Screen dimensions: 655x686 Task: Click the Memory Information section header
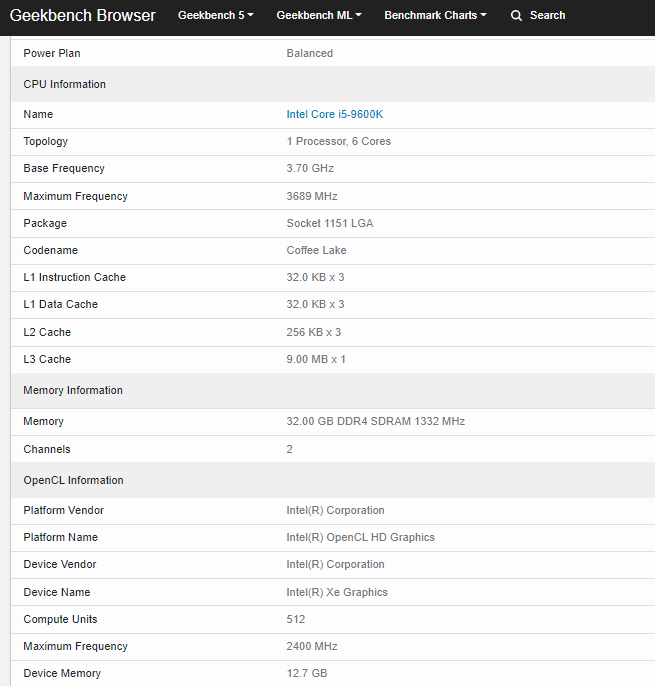(x=73, y=390)
